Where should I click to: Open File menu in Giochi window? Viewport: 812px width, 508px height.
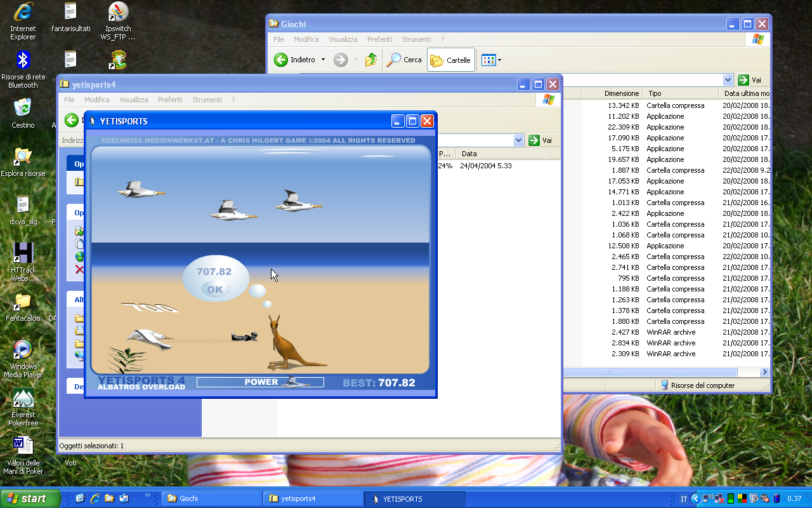pyautogui.click(x=278, y=39)
